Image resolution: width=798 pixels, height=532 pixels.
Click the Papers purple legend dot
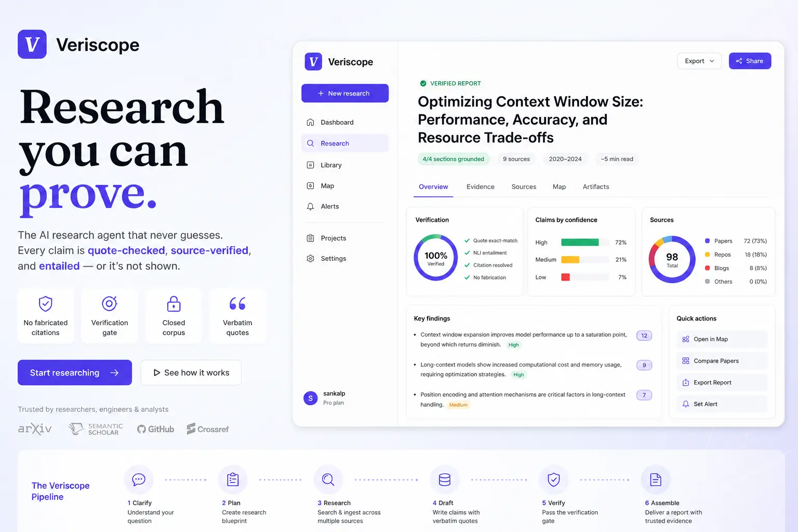click(707, 241)
